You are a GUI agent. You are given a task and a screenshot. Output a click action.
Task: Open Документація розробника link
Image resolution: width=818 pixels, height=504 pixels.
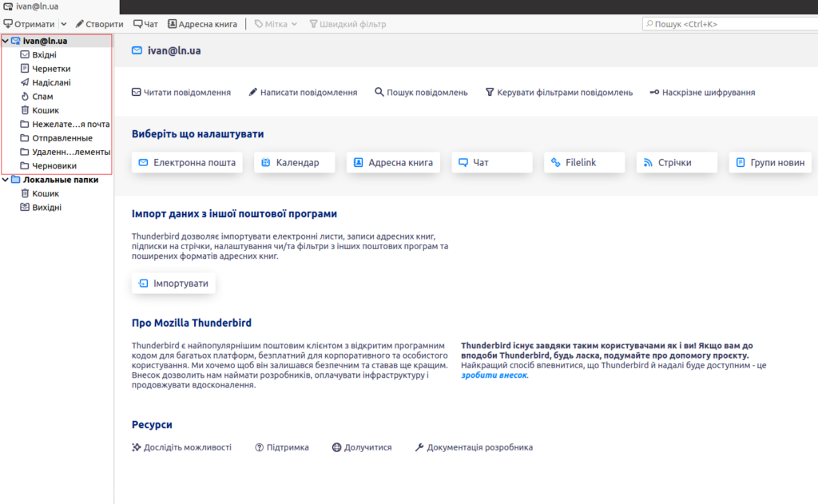click(x=474, y=447)
